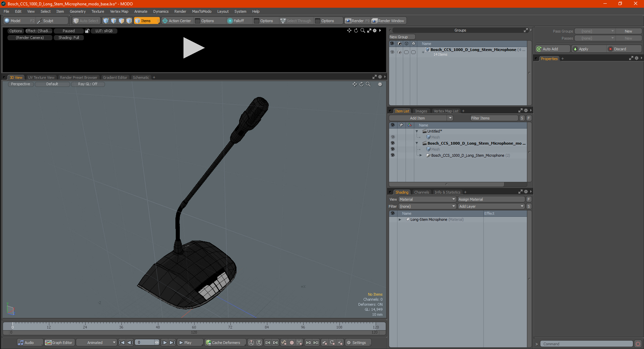Viewport: 644px width, 349px height.
Task: Switch to UV Texture View tab
Action: [x=41, y=78]
